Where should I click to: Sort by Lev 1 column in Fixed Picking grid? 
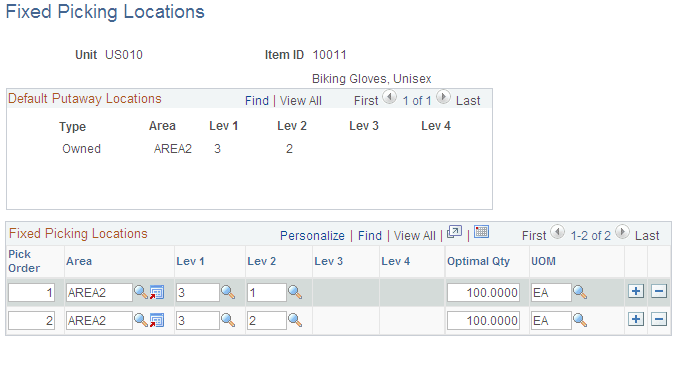point(190,261)
